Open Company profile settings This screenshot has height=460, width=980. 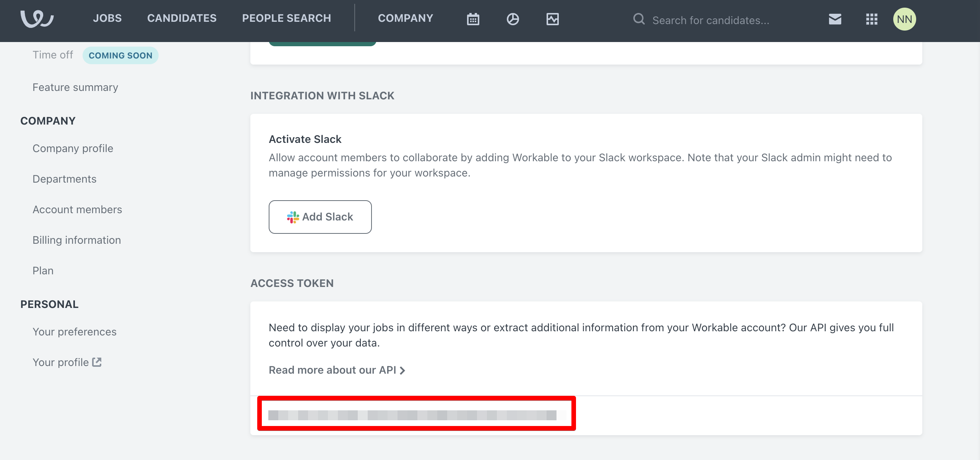(x=73, y=148)
